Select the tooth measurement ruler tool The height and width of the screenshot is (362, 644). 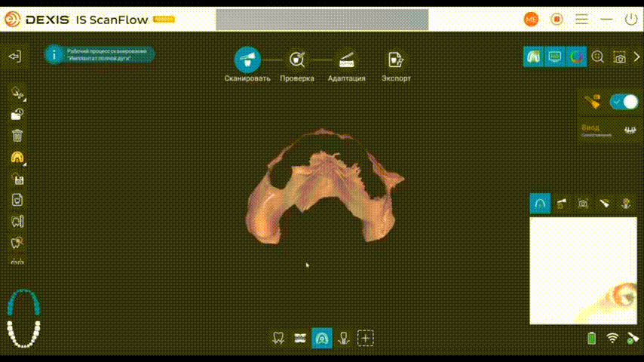[17, 222]
